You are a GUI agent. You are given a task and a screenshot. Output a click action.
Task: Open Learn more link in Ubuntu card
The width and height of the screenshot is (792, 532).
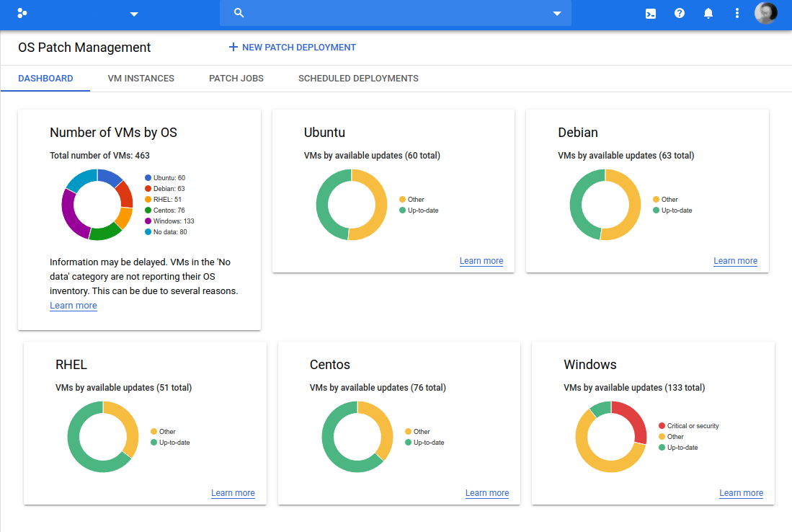click(481, 261)
